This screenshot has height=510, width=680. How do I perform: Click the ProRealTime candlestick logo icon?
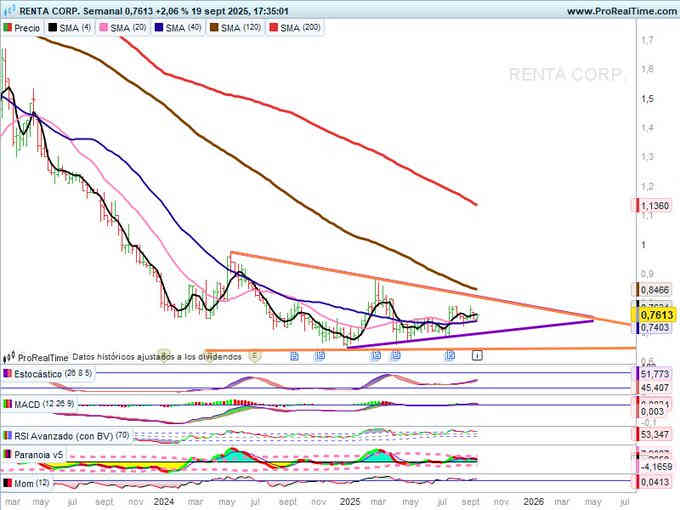9,357
